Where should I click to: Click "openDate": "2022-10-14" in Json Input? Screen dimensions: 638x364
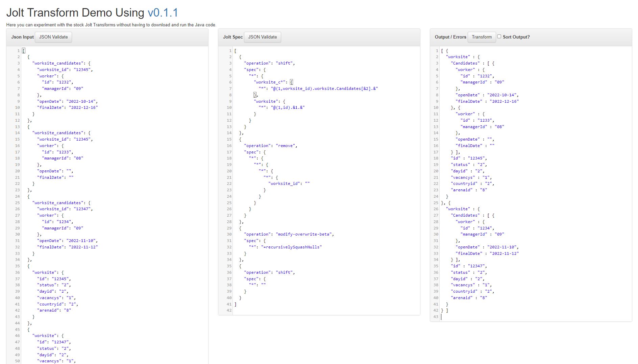[x=67, y=101]
